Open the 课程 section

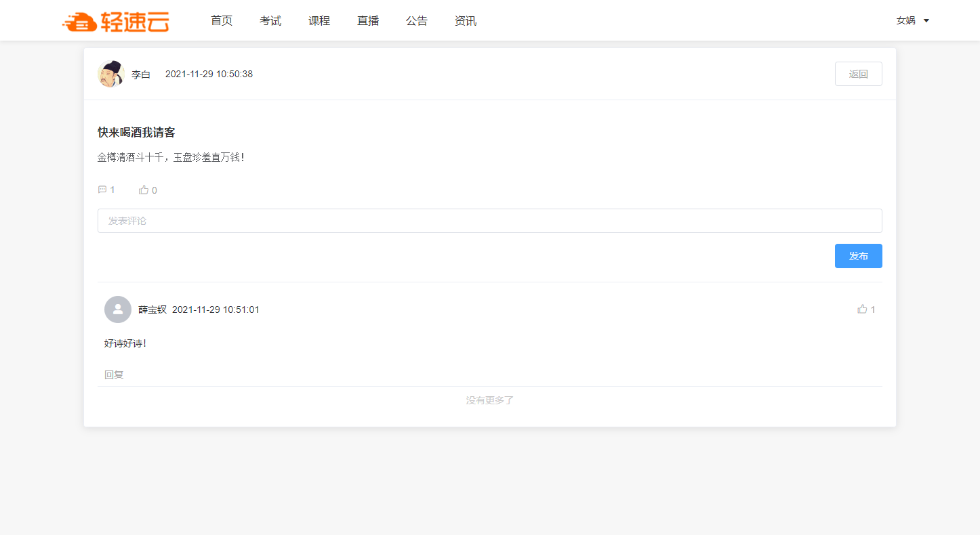[319, 21]
